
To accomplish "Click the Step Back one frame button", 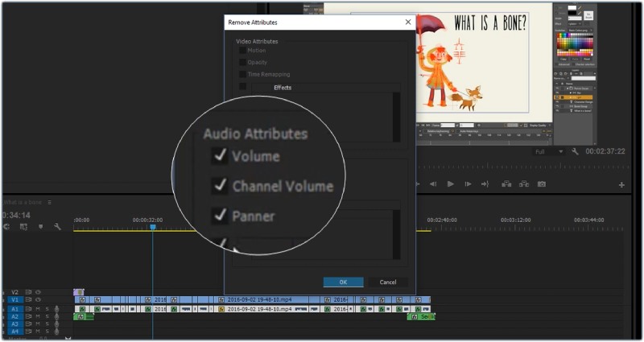I will pos(433,184).
